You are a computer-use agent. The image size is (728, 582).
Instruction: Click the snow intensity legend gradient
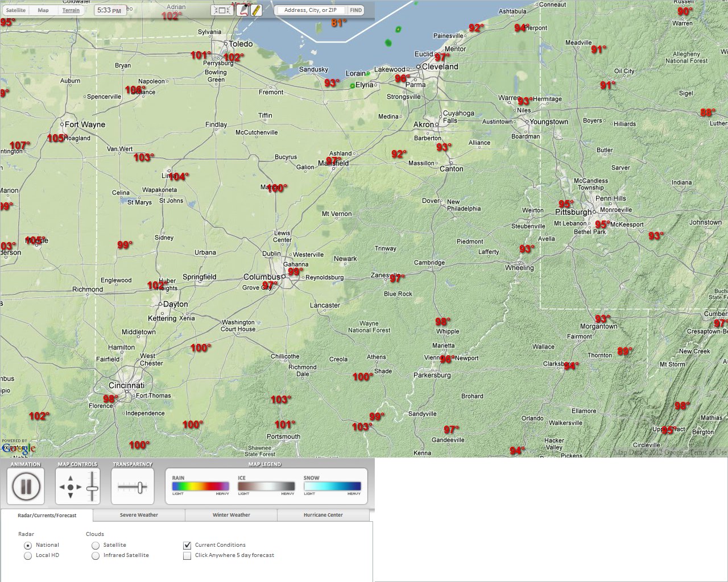pyautogui.click(x=332, y=486)
